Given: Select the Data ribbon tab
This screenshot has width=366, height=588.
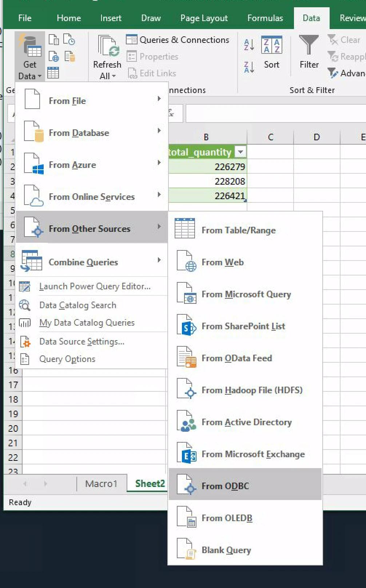Looking at the screenshot, I should [311, 18].
